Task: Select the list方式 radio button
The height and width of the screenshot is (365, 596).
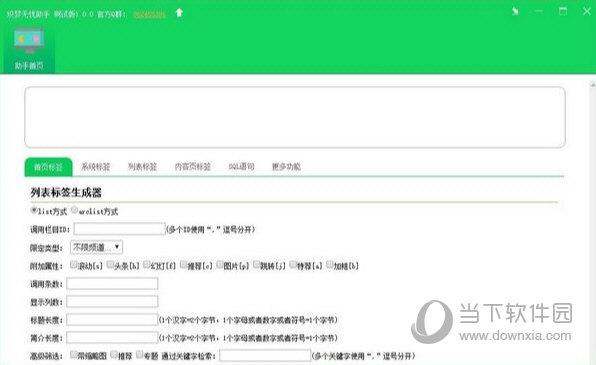Action: tap(34, 210)
